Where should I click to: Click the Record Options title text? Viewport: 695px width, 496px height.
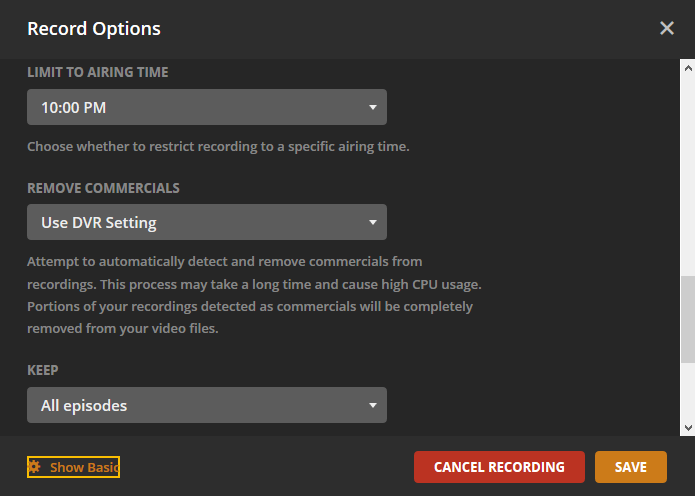pos(94,29)
